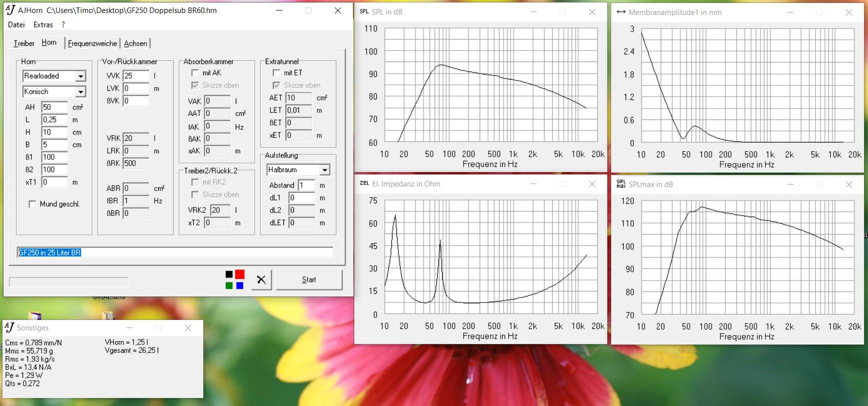The image size is (868, 406).
Task: Click the SPL window title icon
Action: pos(364,11)
